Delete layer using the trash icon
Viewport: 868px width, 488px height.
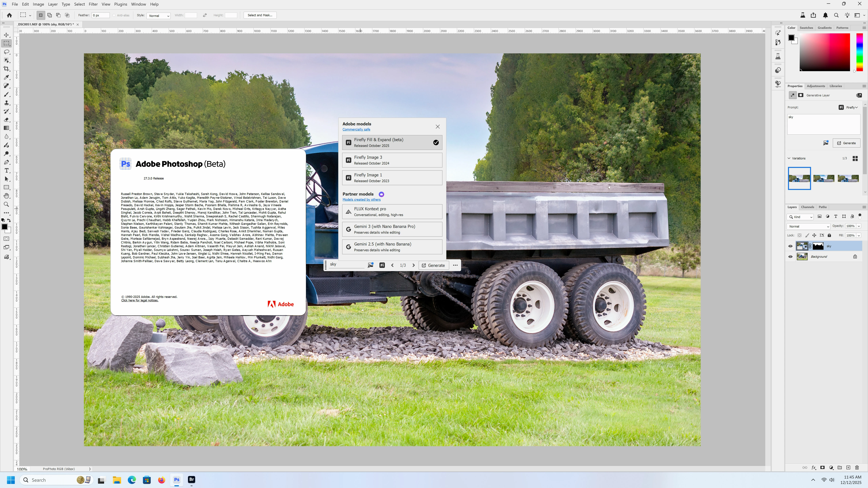point(857,467)
